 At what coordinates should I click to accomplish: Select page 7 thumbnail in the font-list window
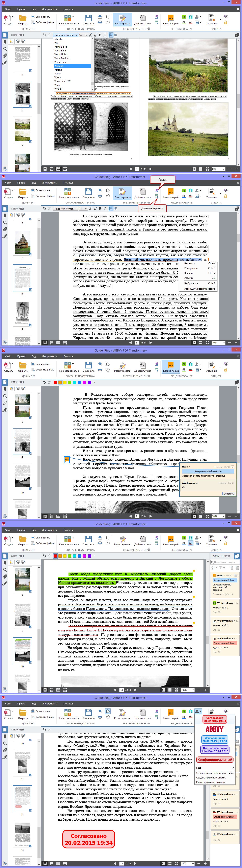coord(23,130)
